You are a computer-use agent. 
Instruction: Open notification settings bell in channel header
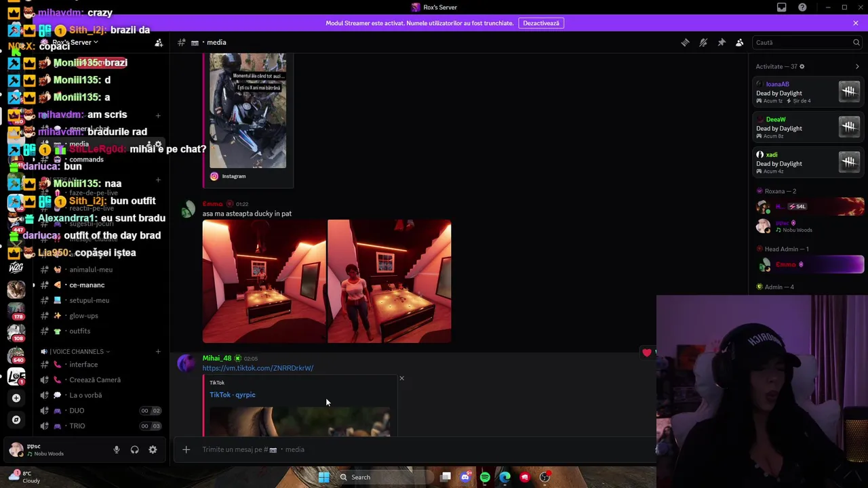click(703, 42)
